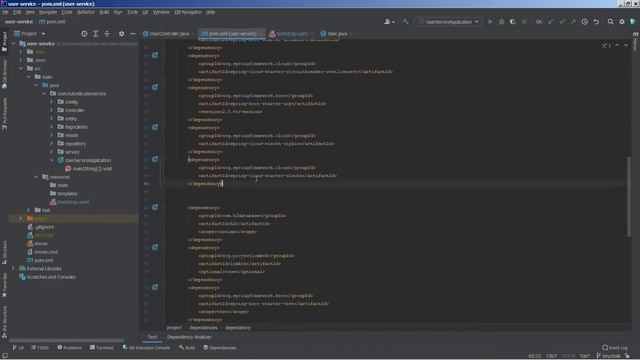This screenshot has width=640, height=360.
Task: Expand the config package
Action: 51,102
